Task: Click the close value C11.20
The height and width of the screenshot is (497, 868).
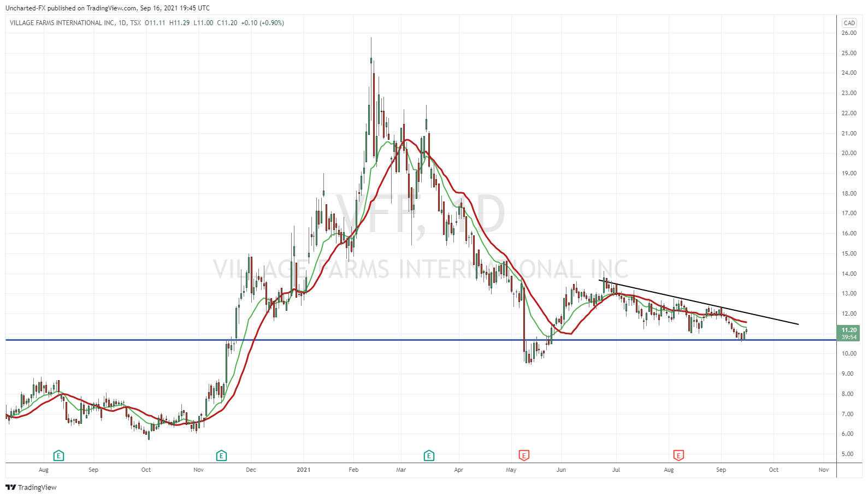Action: tap(227, 23)
